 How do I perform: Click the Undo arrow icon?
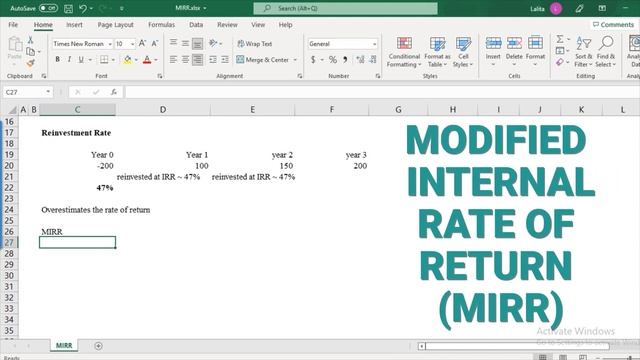[x=83, y=8]
